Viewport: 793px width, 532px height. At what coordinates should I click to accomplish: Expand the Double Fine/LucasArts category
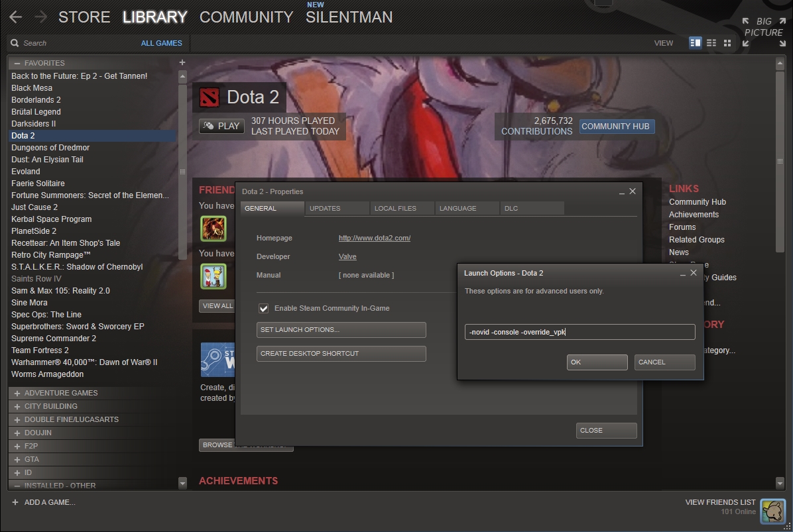[17, 419]
